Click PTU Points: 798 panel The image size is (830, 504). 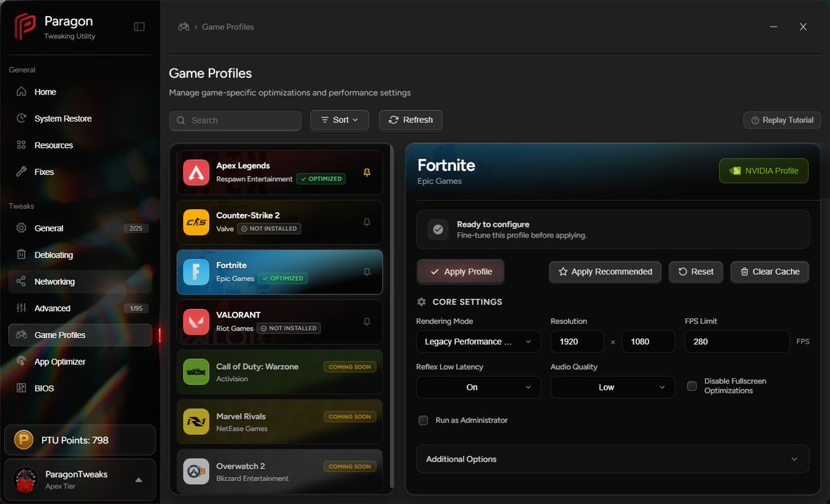(x=80, y=440)
